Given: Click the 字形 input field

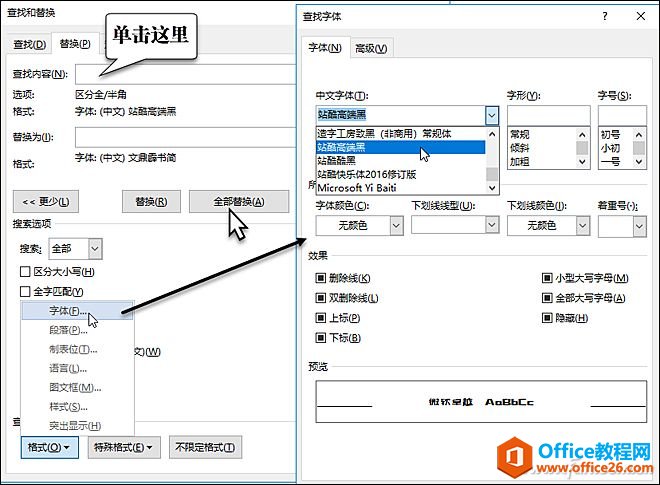Looking at the screenshot, I should point(548,115).
